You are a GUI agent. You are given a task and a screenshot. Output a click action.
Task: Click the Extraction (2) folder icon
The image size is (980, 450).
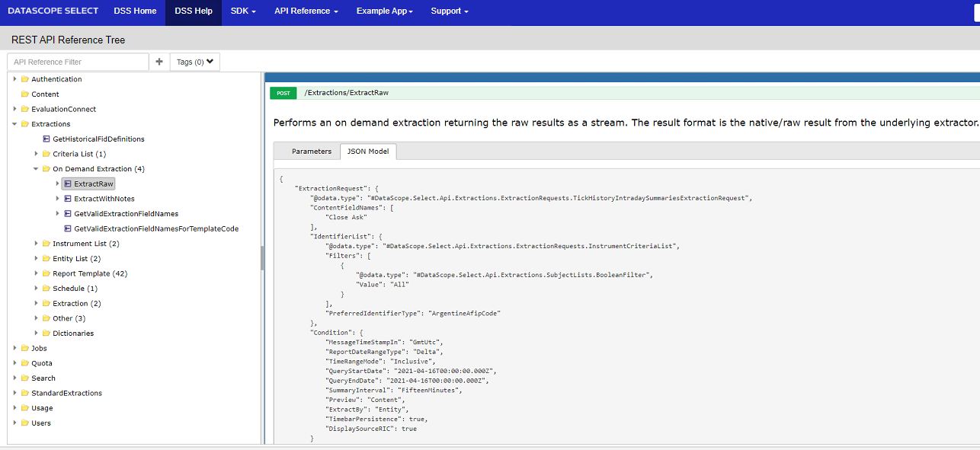46,304
